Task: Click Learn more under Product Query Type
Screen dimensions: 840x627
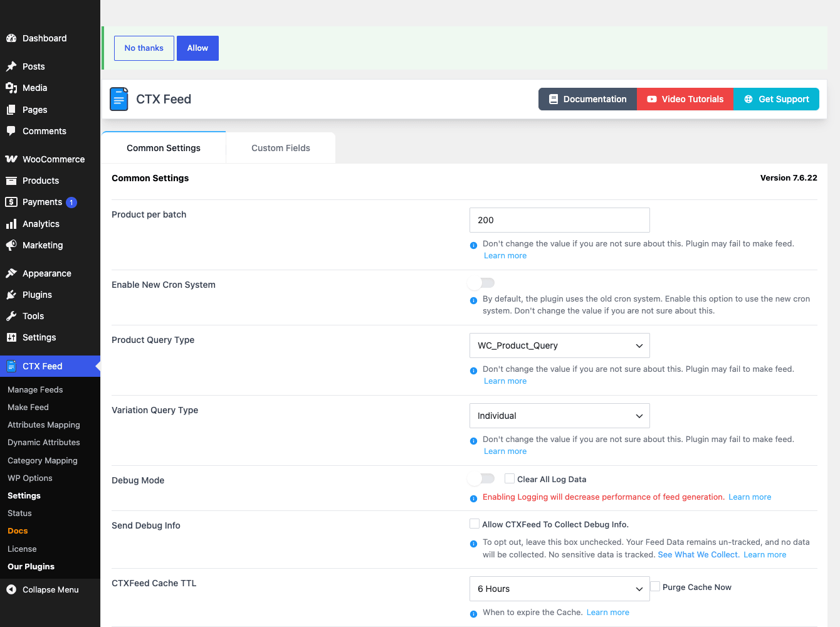Action: [x=505, y=381]
